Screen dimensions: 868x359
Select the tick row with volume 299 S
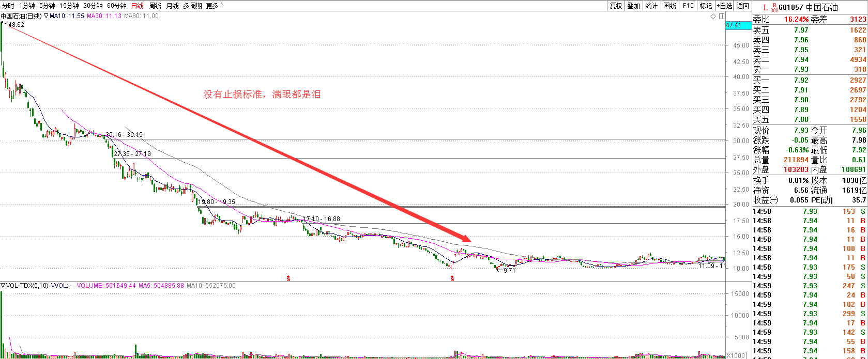click(810, 314)
